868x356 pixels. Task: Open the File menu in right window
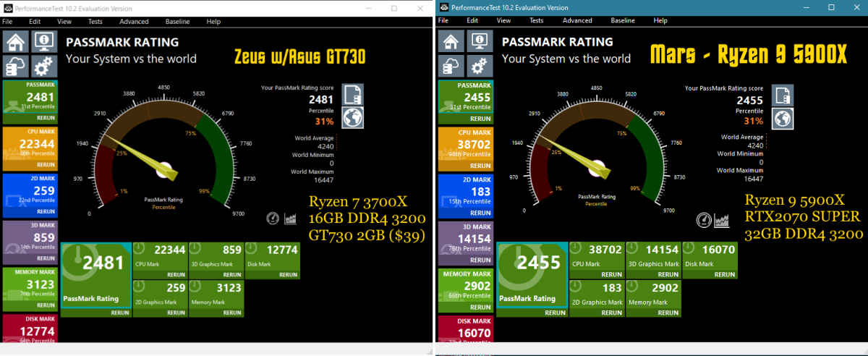click(x=442, y=21)
